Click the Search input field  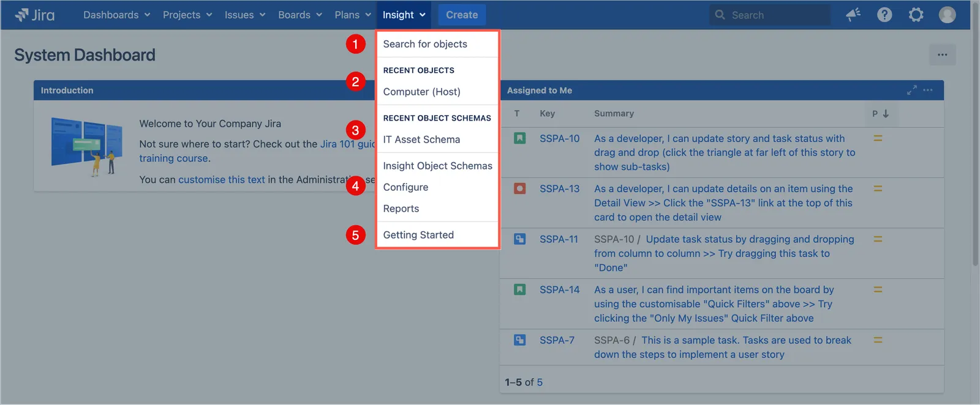coord(770,15)
